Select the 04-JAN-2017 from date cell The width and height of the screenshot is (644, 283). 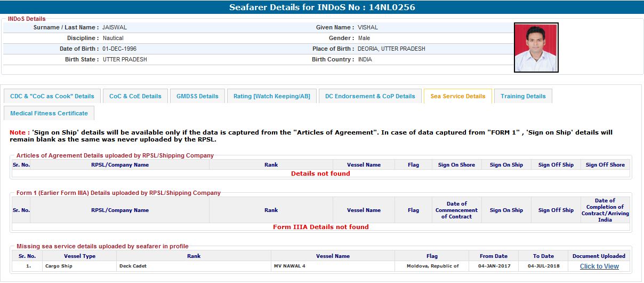coord(493,266)
